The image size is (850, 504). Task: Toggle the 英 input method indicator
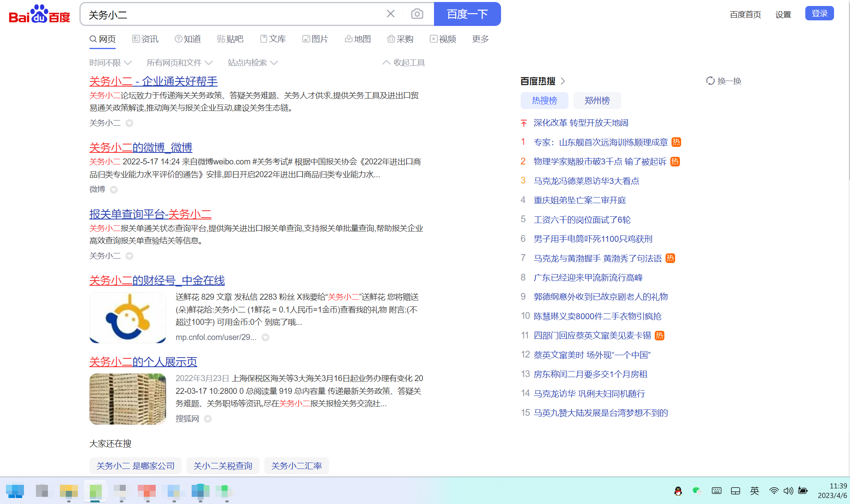point(755,491)
